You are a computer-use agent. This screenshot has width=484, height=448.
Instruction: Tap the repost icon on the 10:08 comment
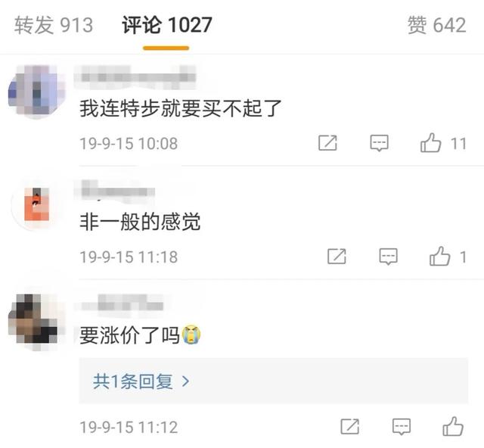(x=327, y=143)
